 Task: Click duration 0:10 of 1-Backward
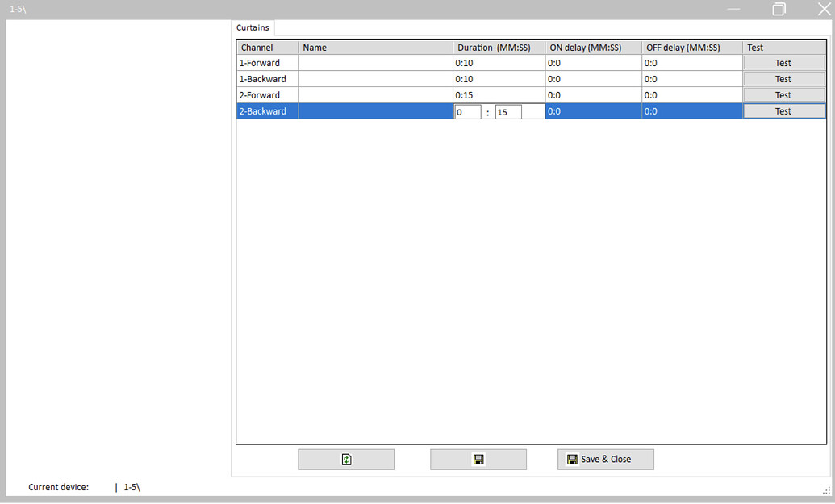(x=499, y=79)
